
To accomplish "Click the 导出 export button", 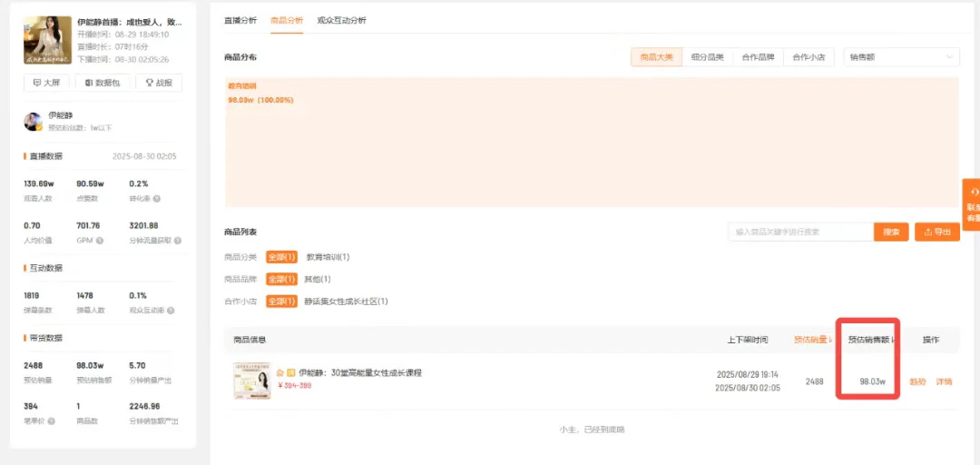I will (x=936, y=232).
